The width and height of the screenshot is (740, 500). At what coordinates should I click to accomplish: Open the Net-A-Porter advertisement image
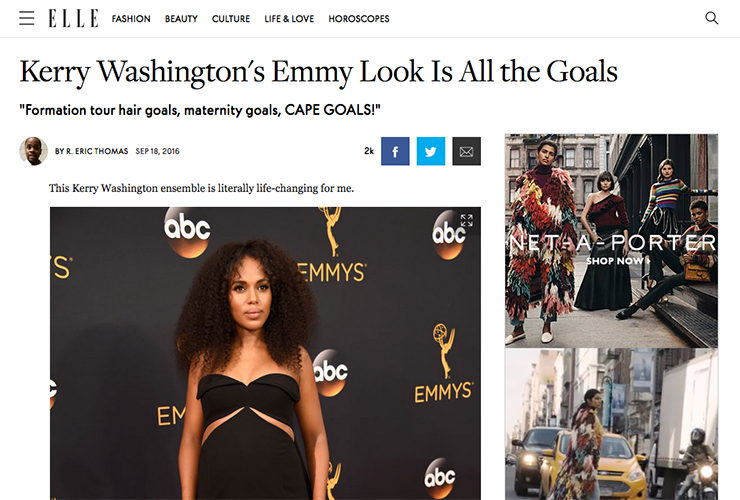click(x=611, y=240)
